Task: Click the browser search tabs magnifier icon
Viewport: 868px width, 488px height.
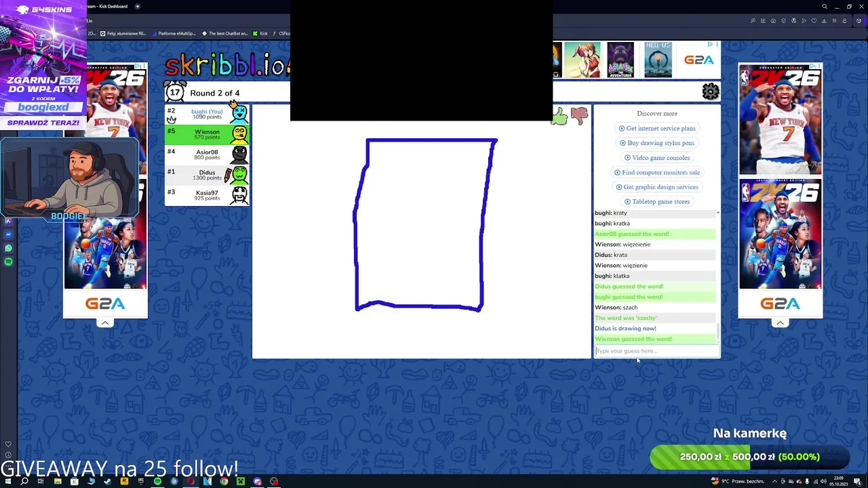Action: coord(825,6)
